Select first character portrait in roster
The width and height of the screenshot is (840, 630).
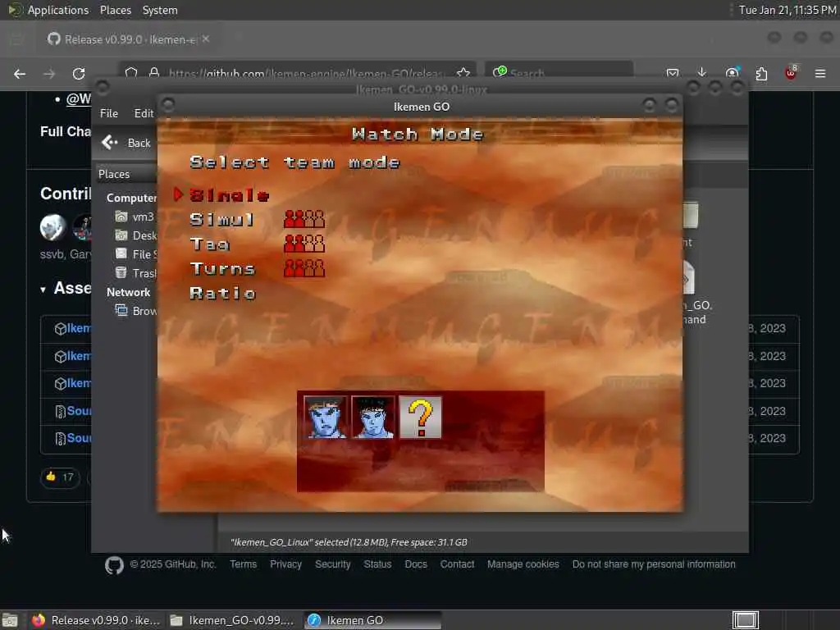(x=325, y=418)
